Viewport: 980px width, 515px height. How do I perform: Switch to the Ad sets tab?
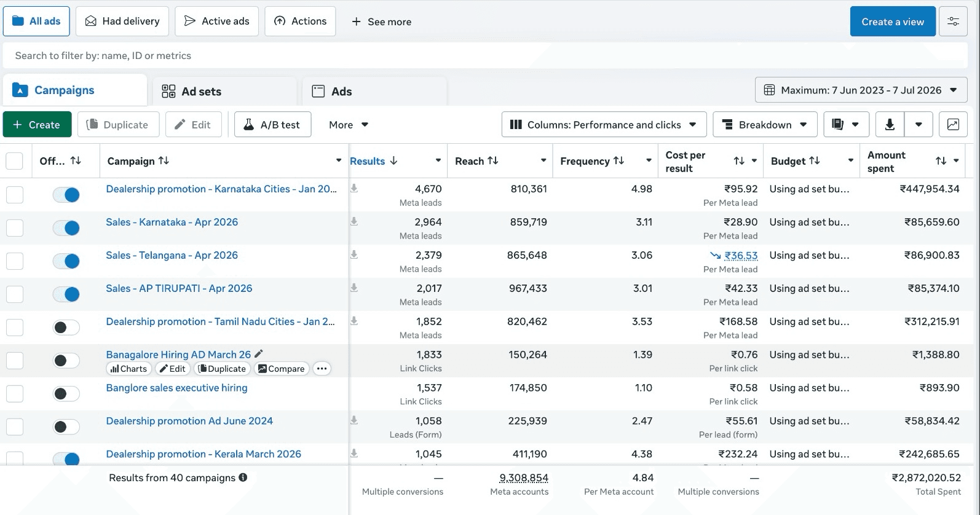pyautogui.click(x=224, y=92)
